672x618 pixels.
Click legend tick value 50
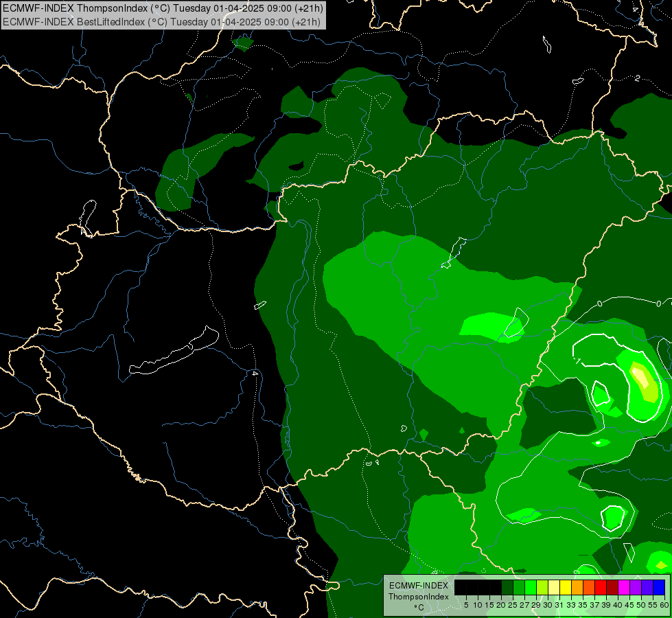[x=641, y=605]
